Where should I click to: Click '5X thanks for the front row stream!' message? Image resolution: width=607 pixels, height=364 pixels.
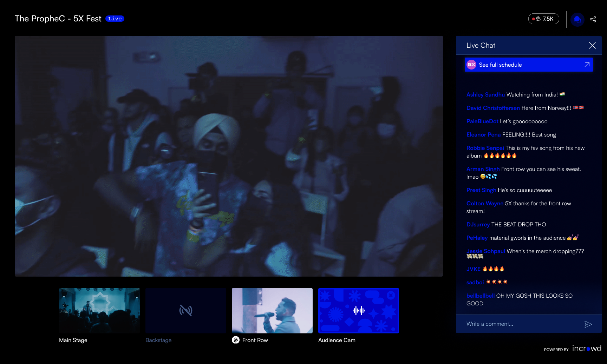tap(519, 207)
